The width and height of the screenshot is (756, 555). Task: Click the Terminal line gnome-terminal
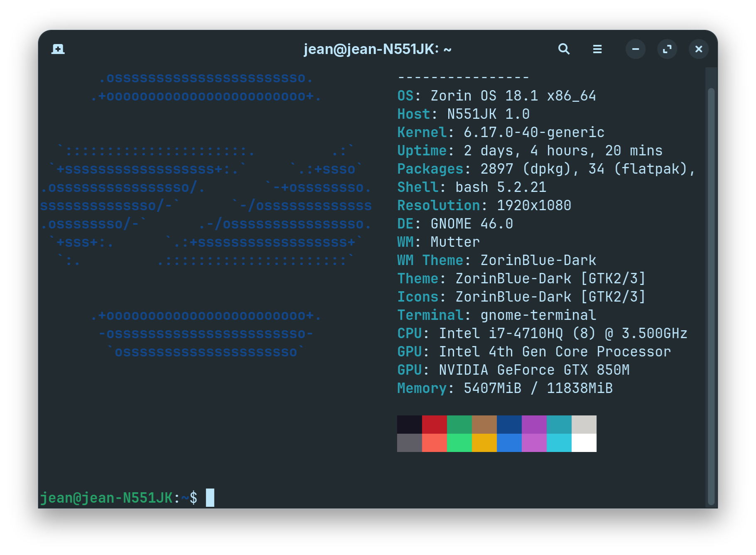[x=497, y=315]
